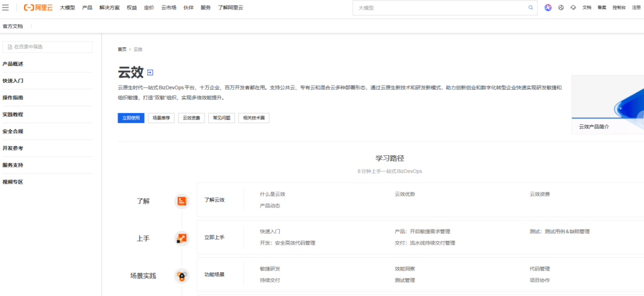This screenshot has height=296, width=644.
Task: Open the 持续交付 link
Action: tap(270, 280)
